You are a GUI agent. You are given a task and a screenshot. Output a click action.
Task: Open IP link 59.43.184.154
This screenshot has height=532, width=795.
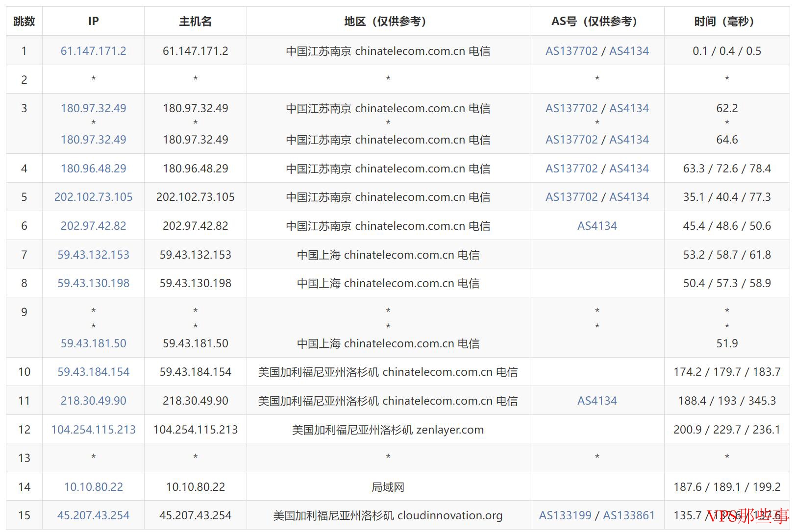coord(93,372)
